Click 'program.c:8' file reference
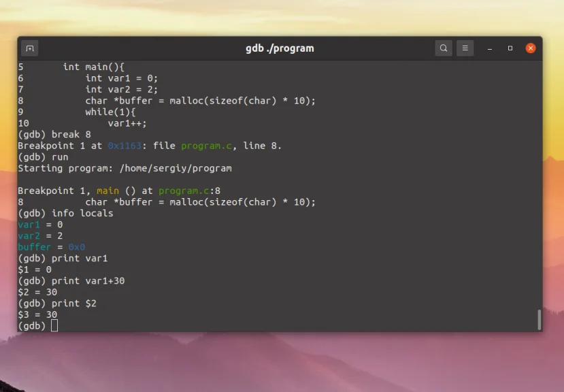564x392 pixels. tap(190, 191)
